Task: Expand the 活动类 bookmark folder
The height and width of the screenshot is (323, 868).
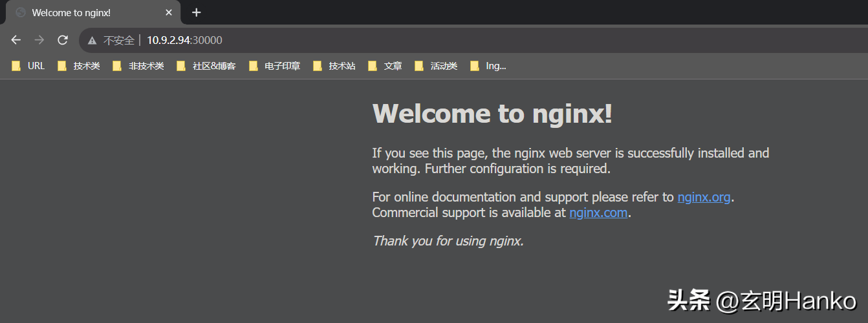Action: click(x=437, y=66)
